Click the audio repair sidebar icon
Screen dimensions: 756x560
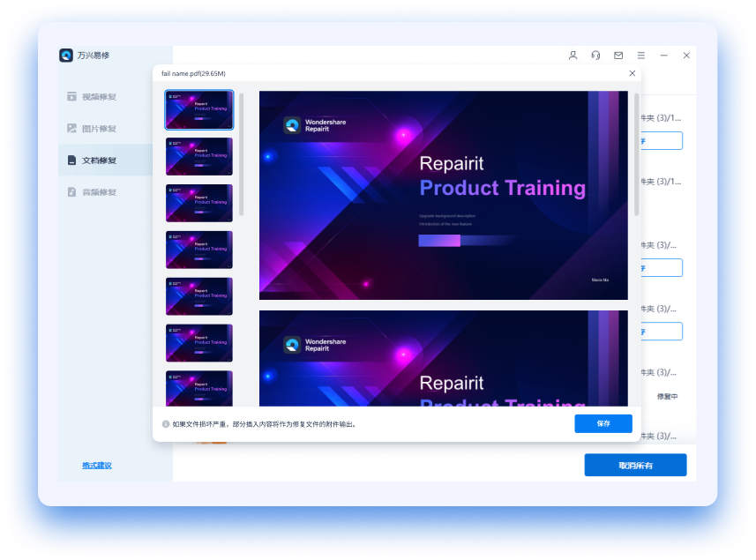71,191
